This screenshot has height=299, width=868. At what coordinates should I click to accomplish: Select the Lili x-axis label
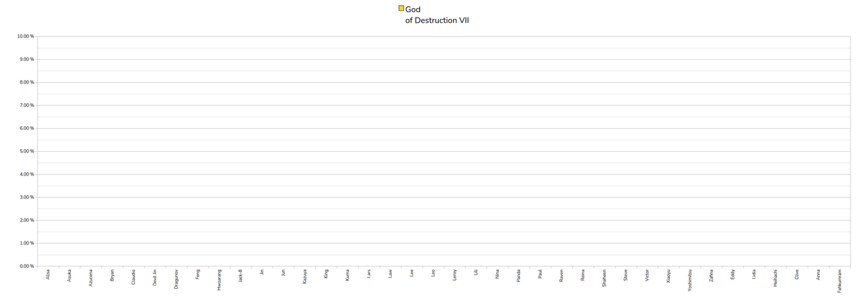tap(475, 273)
